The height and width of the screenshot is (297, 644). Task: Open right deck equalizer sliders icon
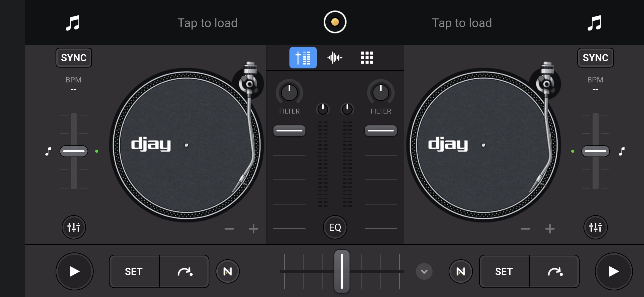pos(595,227)
